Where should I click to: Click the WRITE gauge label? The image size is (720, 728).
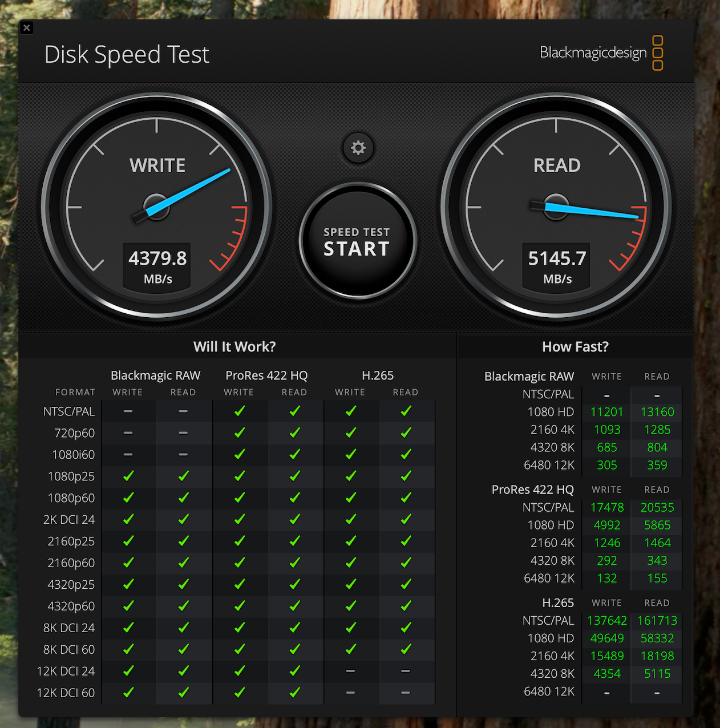(157, 165)
